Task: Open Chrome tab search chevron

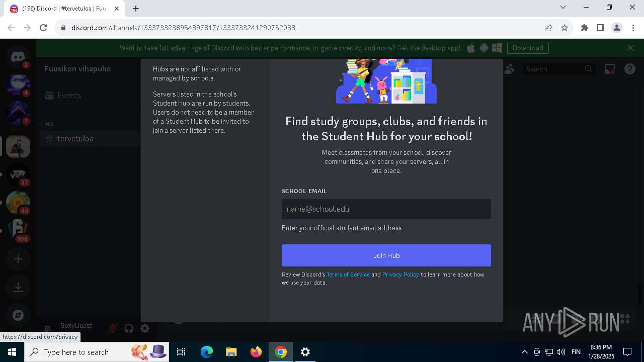Action: point(563,8)
